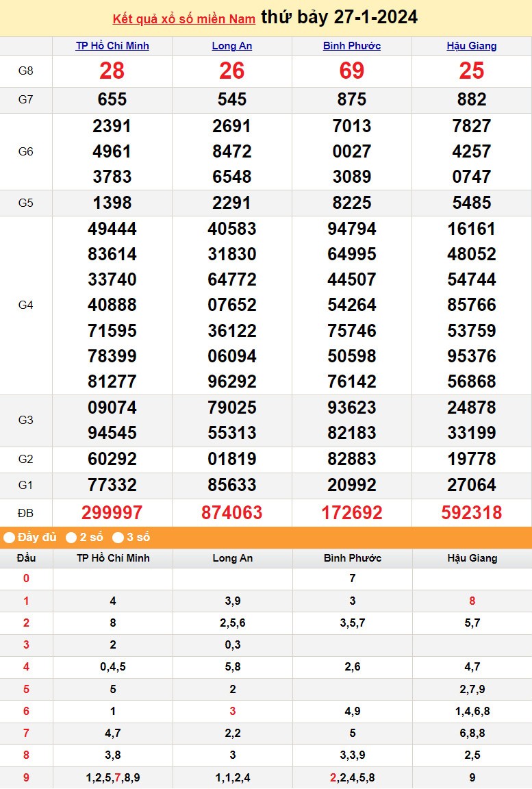Click the special prize number 874063
Viewport: 532px width, 789px height.
point(232,512)
